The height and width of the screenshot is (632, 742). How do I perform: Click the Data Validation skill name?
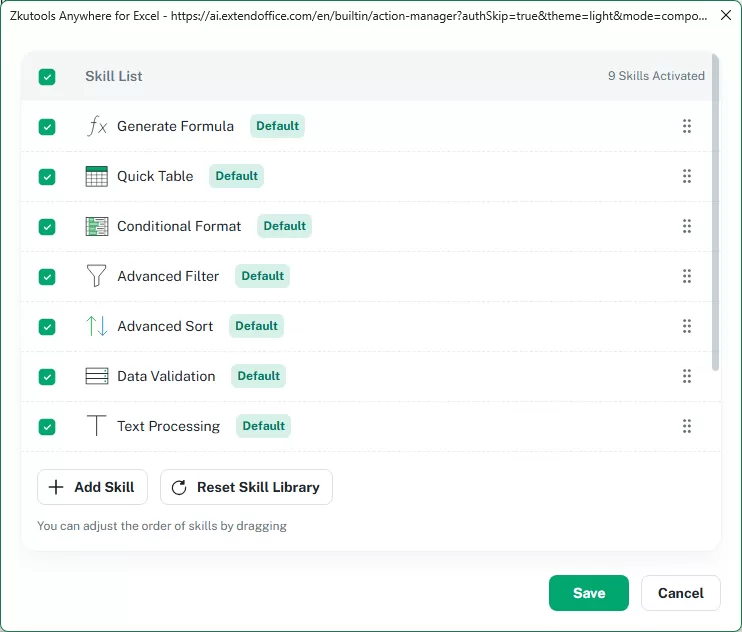(x=166, y=377)
